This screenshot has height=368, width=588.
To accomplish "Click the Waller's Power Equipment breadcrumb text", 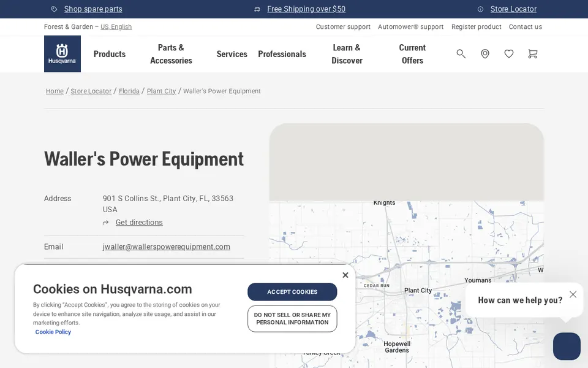I will 222,91.
